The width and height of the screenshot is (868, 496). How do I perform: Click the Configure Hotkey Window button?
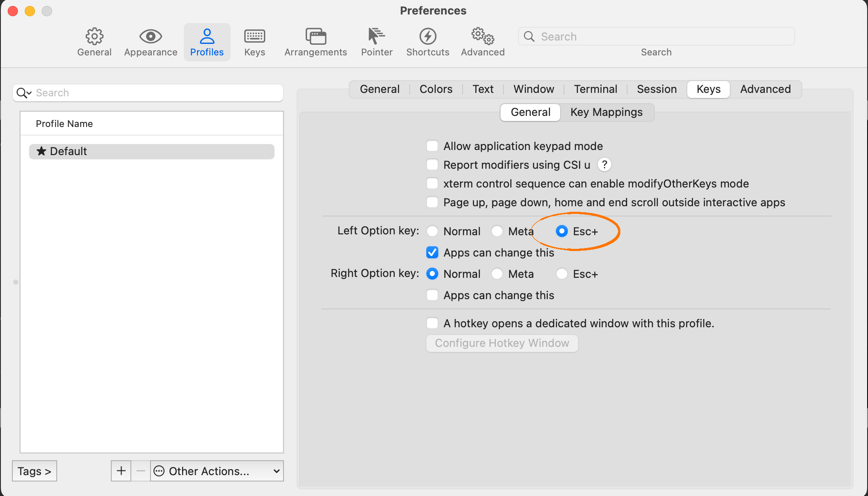pos(502,343)
